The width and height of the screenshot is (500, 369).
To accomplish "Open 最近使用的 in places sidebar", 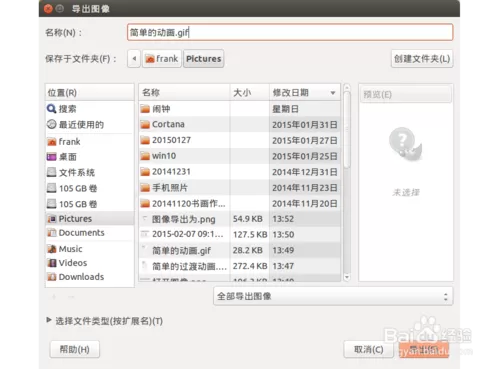I will [x=89, y=125].
